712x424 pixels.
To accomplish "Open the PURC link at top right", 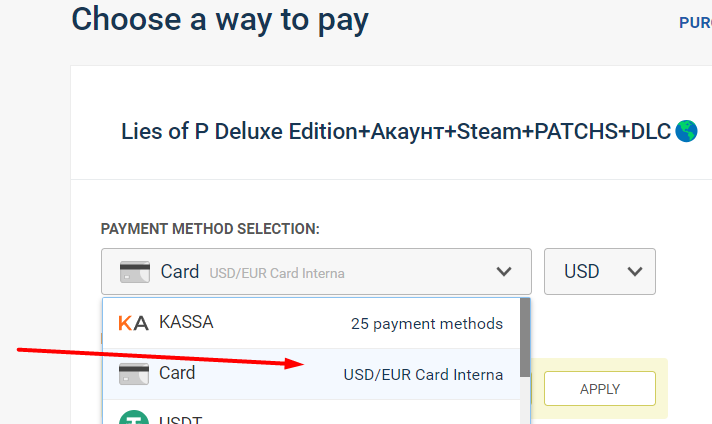I will 695,23.
